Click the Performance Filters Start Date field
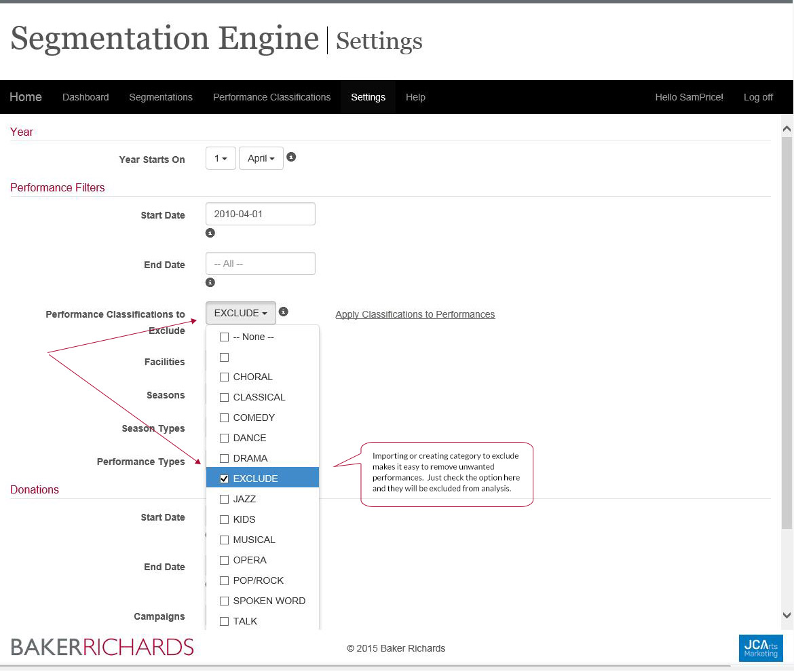 point(260,214)
